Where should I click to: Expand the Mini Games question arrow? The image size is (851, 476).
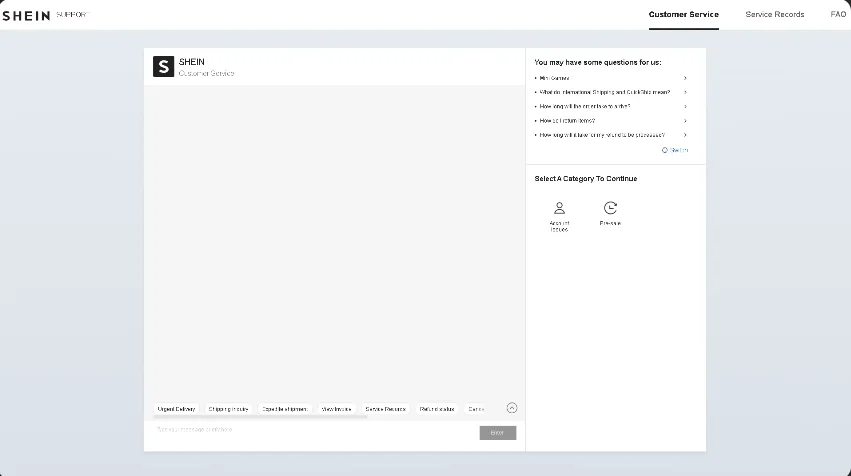[x=685, y=78]
